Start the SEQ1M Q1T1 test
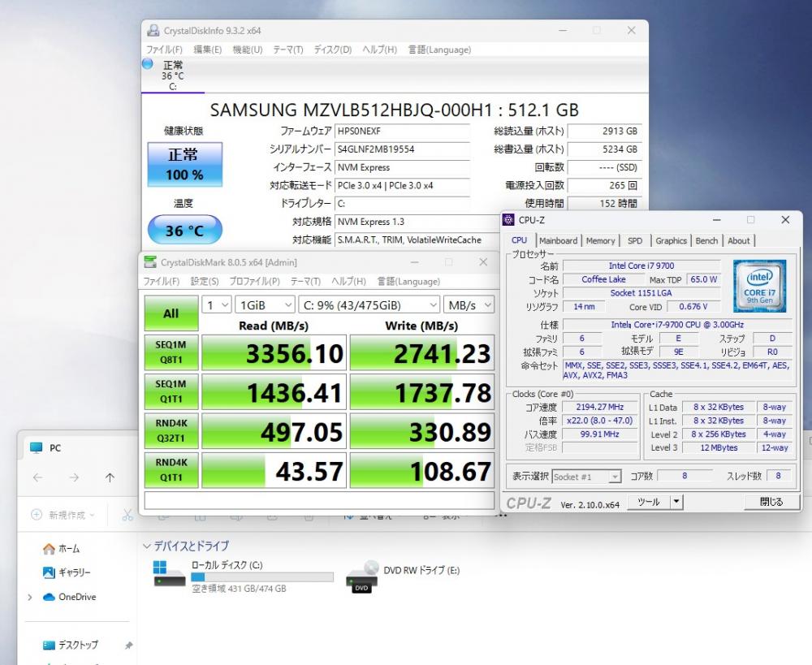This screenshot has width=812, height=665. tap(171, 391)
